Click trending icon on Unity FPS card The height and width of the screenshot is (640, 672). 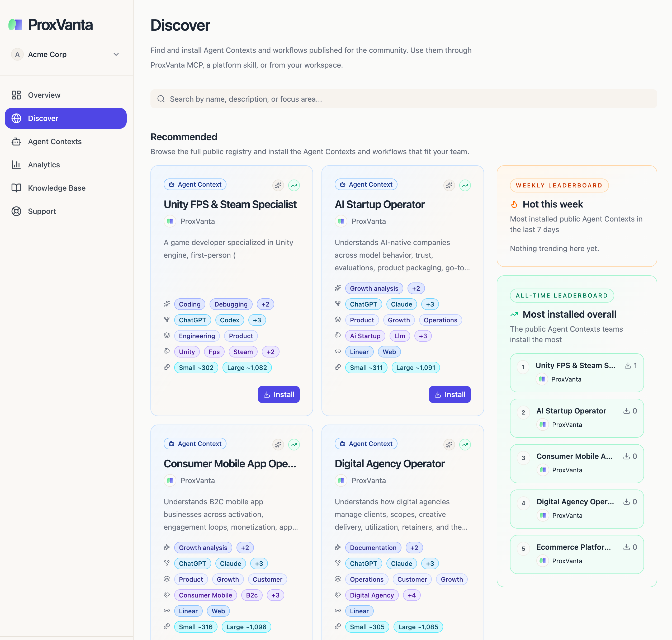coord(294,185)
